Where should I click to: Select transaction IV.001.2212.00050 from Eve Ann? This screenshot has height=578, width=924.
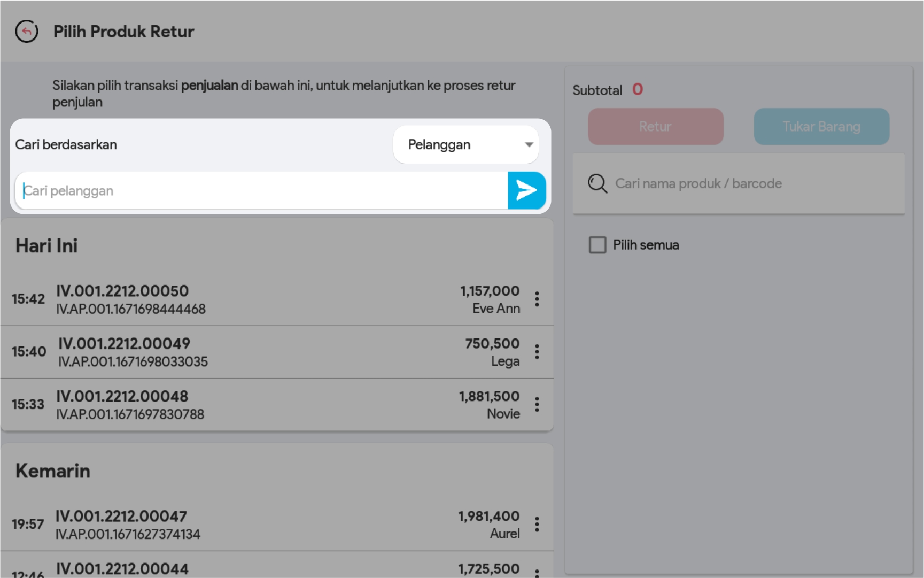point(267,299)
